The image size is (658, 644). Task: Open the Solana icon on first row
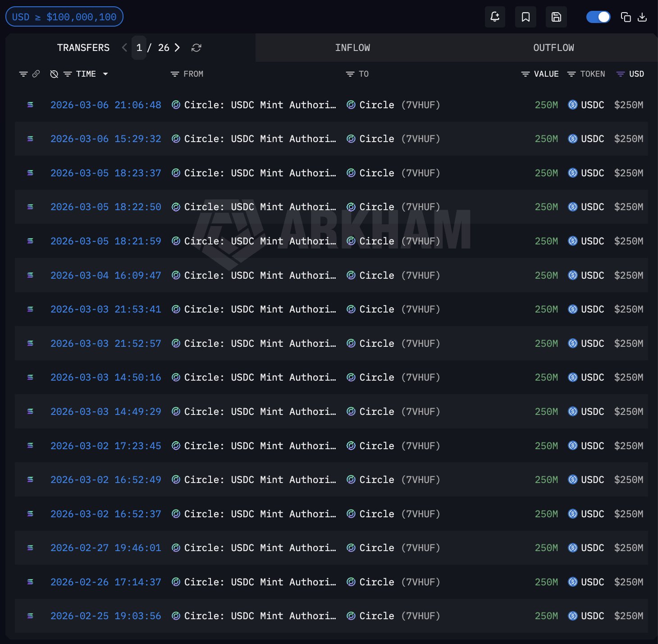(x=30, y=105)
